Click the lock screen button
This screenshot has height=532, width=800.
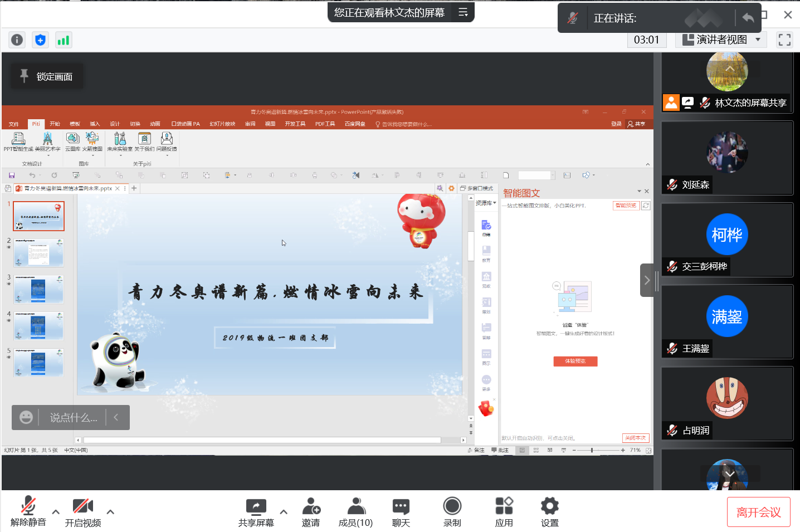coord(47,76)
